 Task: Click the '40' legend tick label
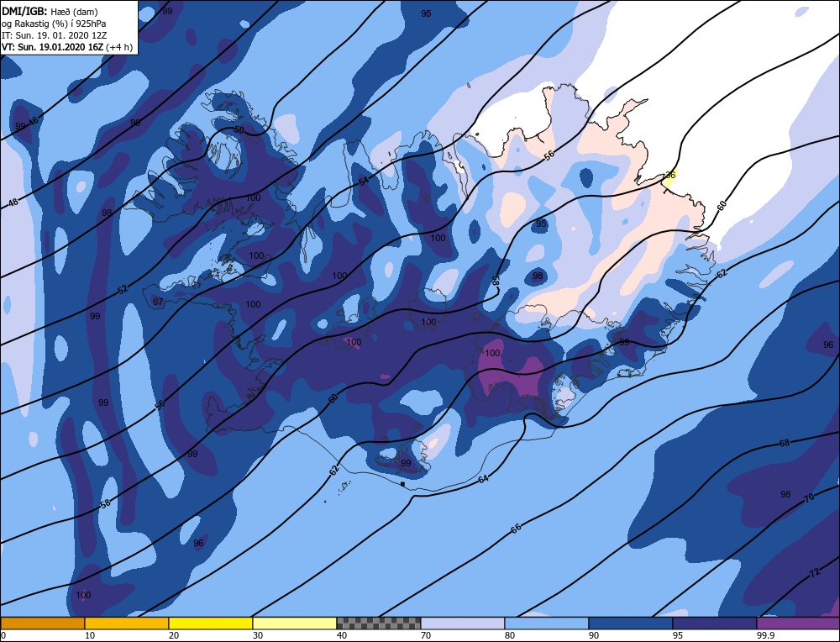click(342, 635)
